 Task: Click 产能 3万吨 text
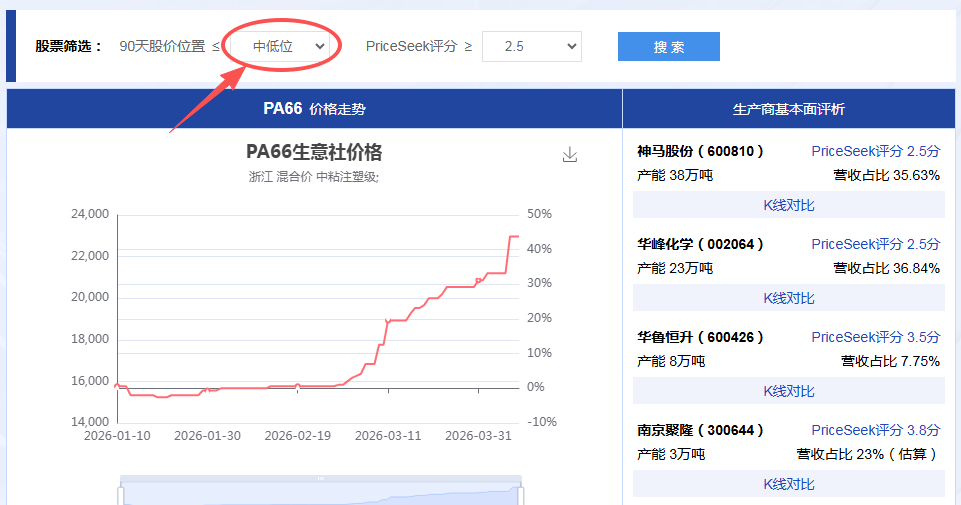[x=671, y=454]
